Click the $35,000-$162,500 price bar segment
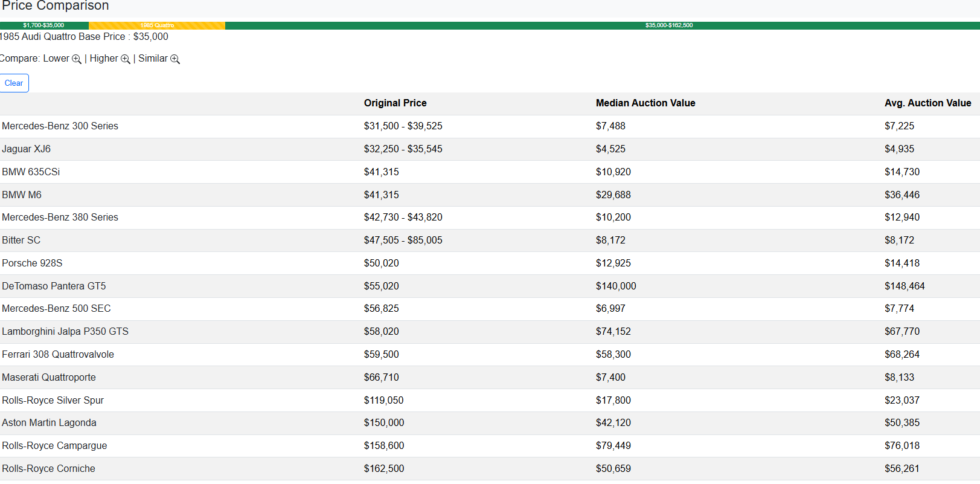This screenshot has width=980, height=484. (603, 25)
